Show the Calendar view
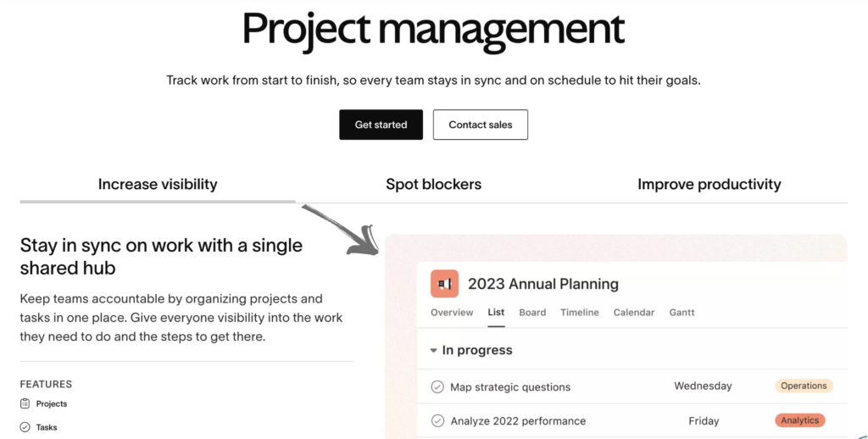 634,312
